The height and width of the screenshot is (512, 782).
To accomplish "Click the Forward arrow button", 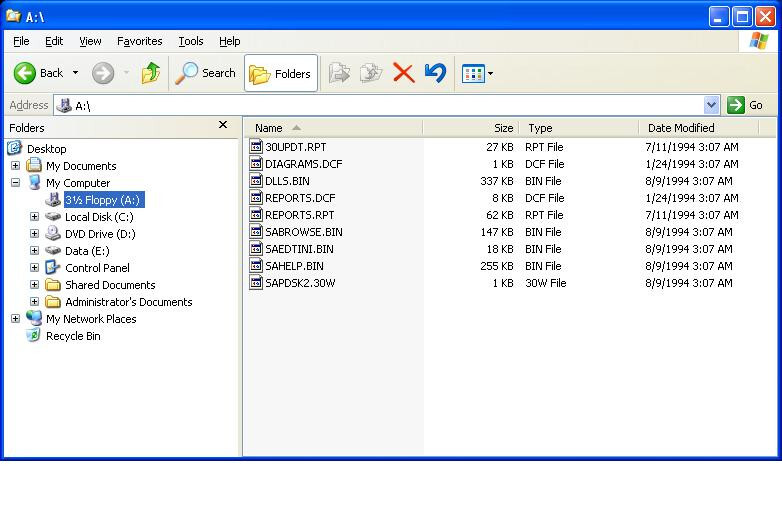I will pyautogui.click(x=103, y=73).
